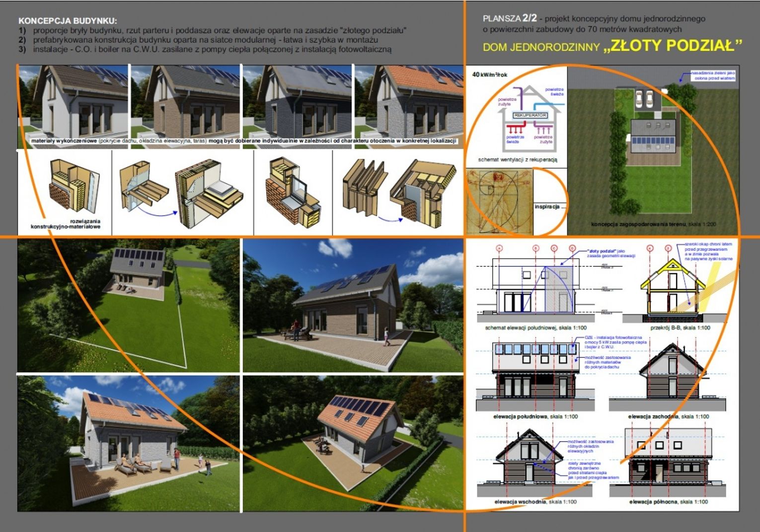Select the 'KONCEPCJA BUDYNKU:' heading

(x=68, y=21)
